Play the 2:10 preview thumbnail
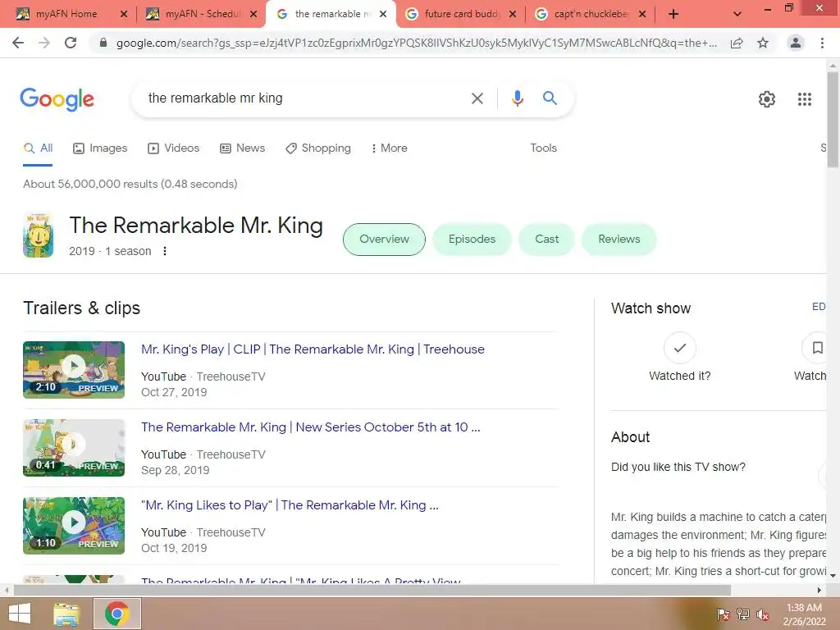840x630 pixels. pyautogui.click(x=74, y=370)
